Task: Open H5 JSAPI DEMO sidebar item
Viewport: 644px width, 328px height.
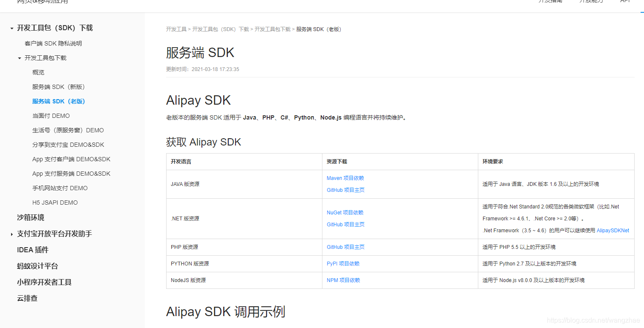Action: coord(55,203)
